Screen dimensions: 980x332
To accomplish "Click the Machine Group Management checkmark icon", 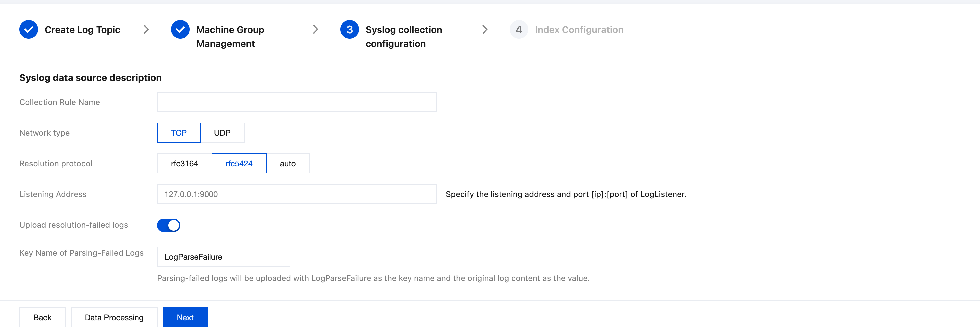I will click(180, 30).
